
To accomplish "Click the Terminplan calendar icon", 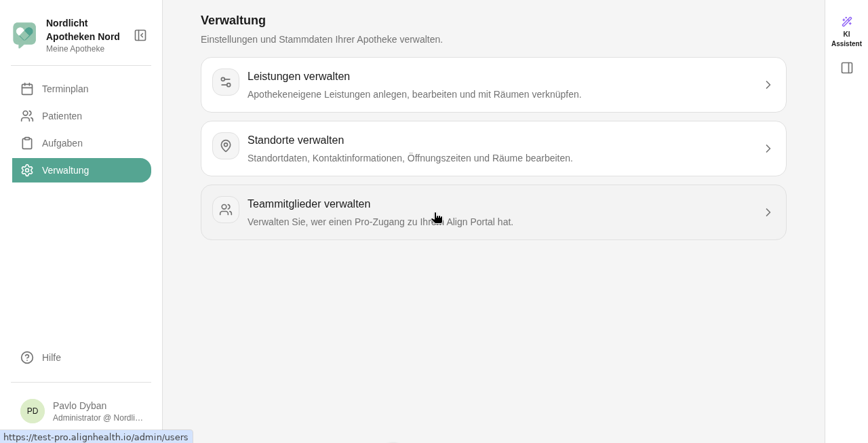I will [27, 89].
